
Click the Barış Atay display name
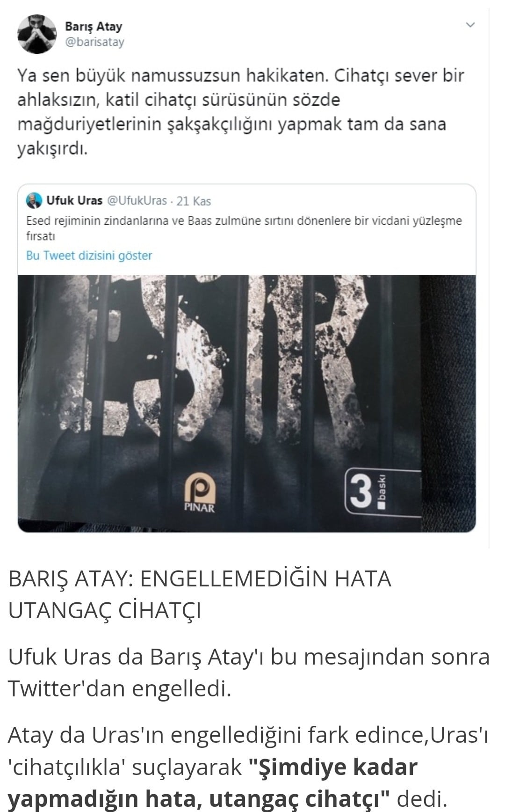[x=94, y=26]
